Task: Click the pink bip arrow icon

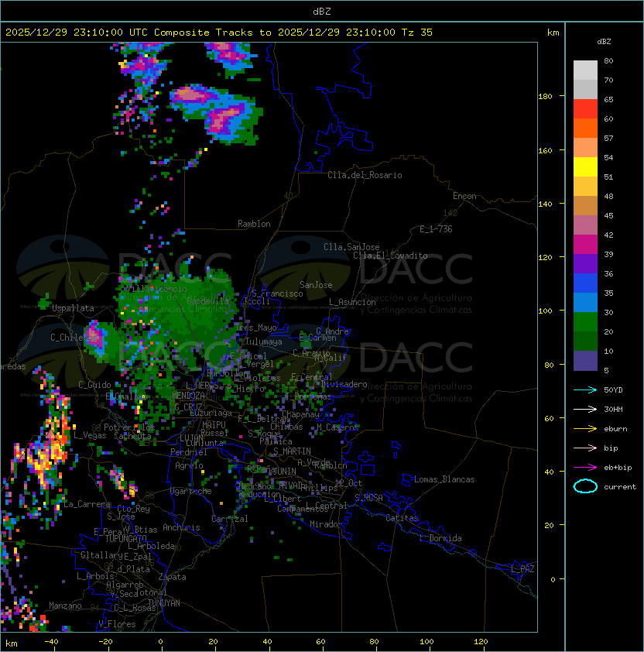Action: 585,448
